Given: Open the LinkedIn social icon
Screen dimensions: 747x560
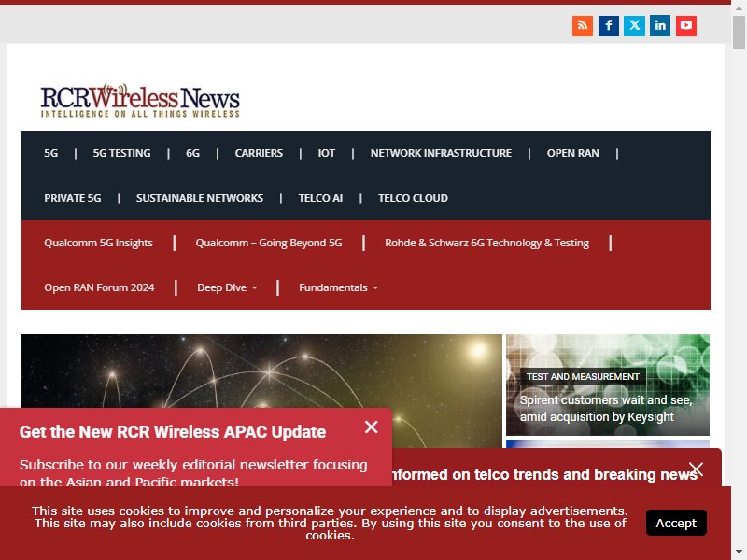Looking at the screenshot, I should point(660,26).
